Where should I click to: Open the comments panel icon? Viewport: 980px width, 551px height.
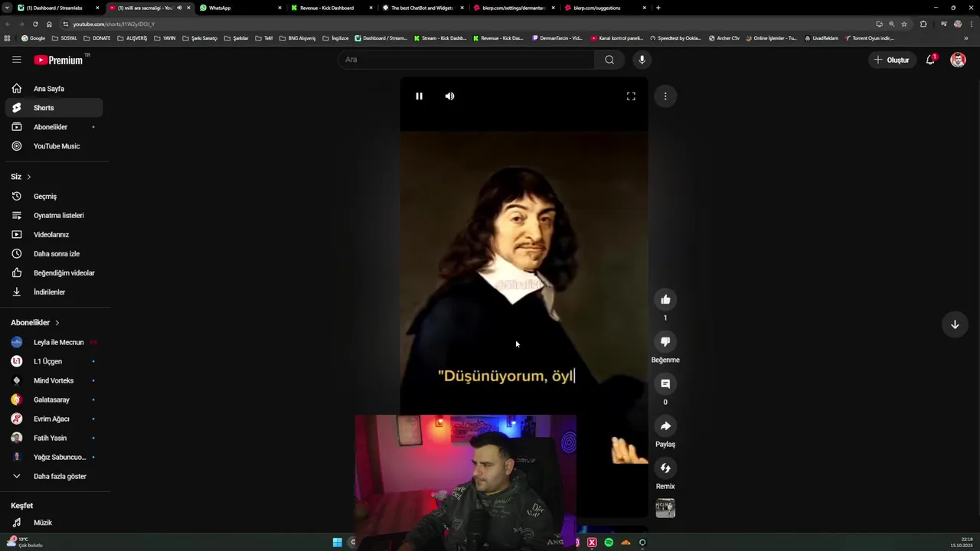[665, 383]
